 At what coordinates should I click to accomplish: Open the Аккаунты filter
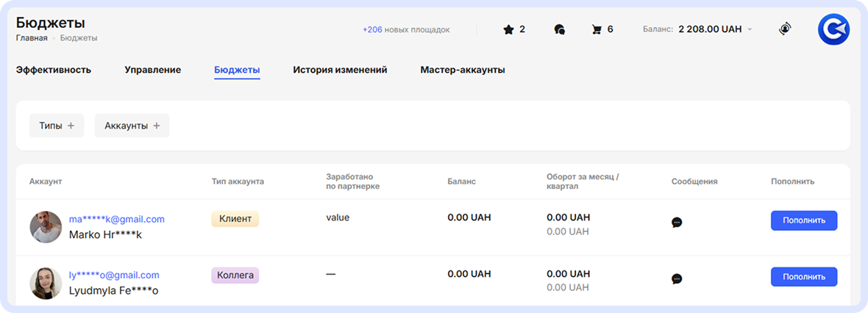coord(132,126)
